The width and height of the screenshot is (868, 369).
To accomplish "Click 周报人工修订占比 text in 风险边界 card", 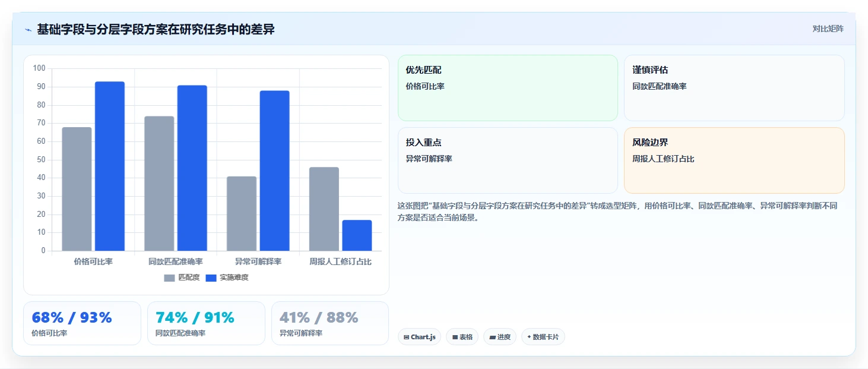I will pyautogui.click(x=663, y=159).
